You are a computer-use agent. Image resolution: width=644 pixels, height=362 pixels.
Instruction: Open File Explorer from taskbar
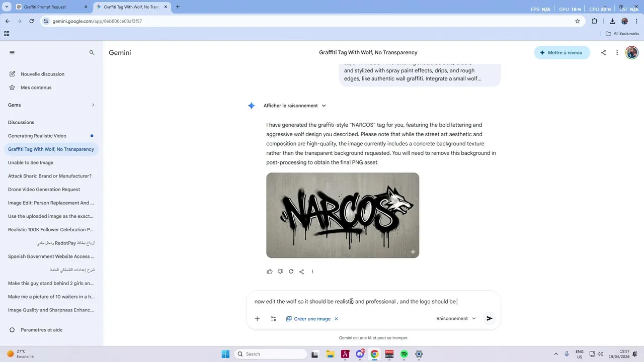330,354
